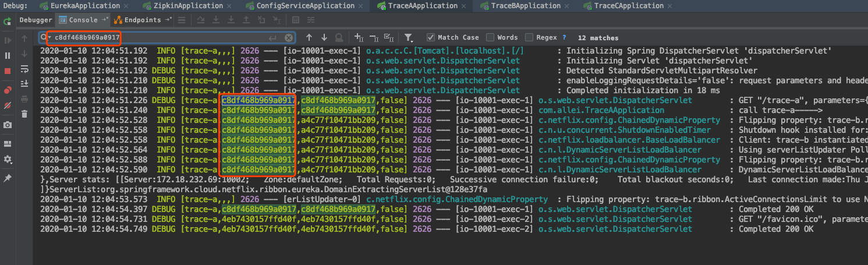The width and height of the screenshot is (868, 265).
Task: Clear the search field text
Action: pyautogui.click(x=289, y=38)
